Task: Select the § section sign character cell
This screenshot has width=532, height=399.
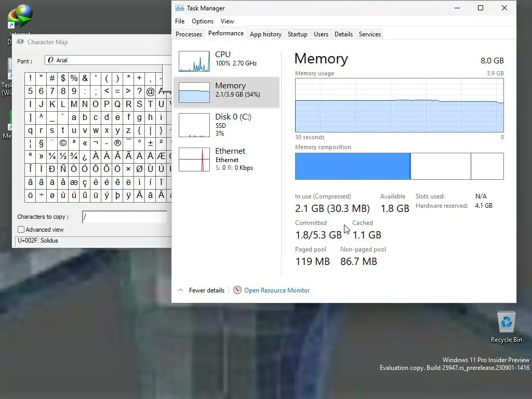Action: (41, 143)
